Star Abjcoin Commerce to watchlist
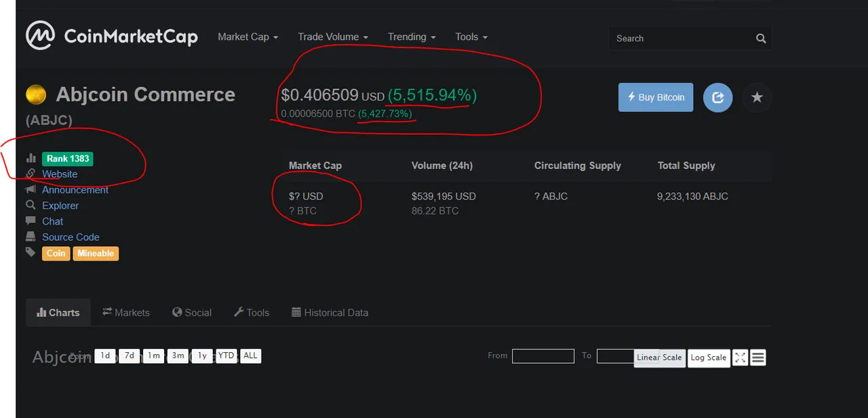Viewport: 868px width, 418px height. click(x=757, y=98)
